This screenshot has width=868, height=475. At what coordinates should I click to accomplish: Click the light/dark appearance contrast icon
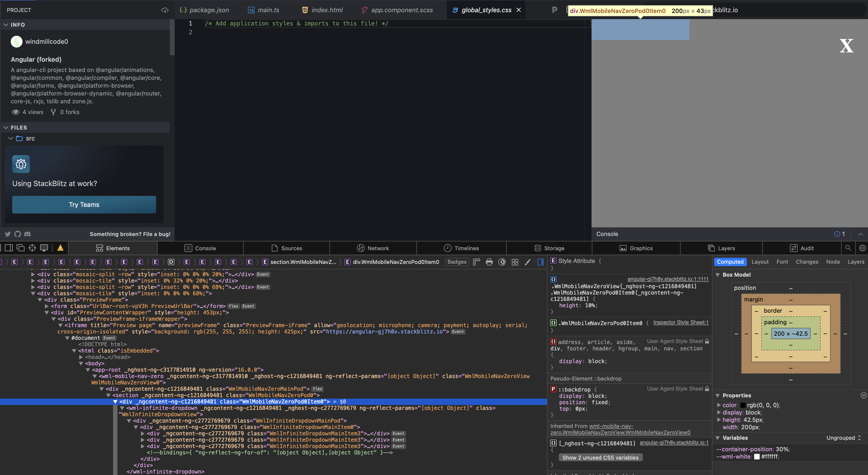point(502,262)
